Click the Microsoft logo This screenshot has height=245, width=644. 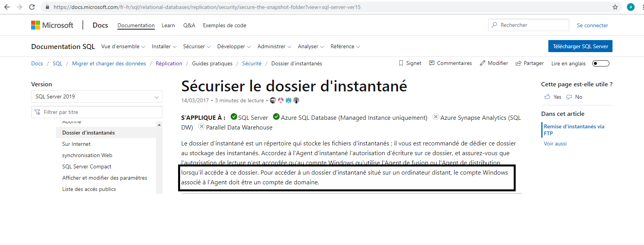52,25
